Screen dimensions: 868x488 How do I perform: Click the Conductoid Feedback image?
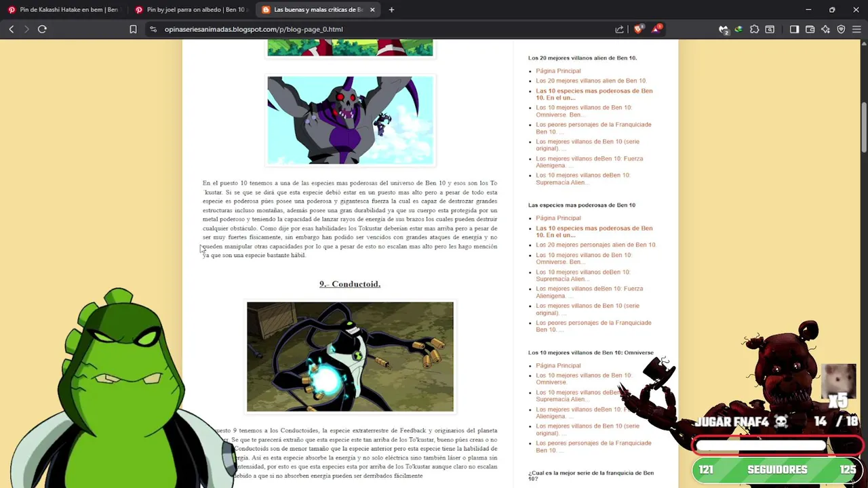350,357
